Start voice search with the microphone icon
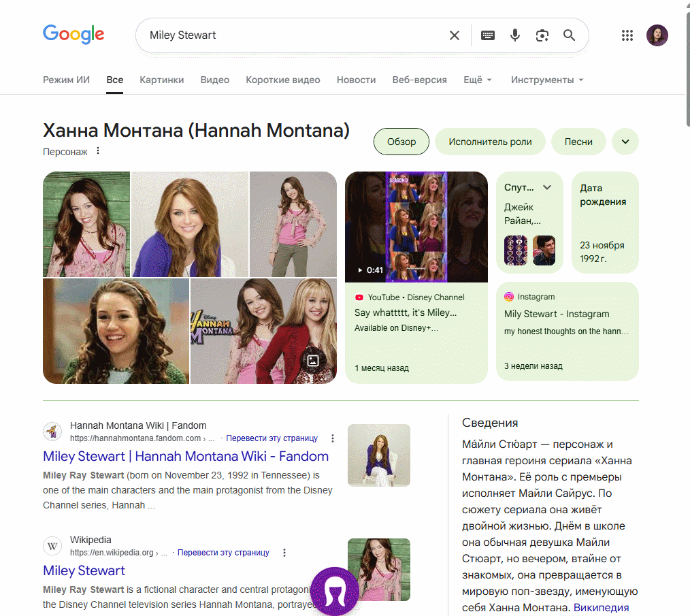Viewport: 690px width, 616px height. click(x=515, y=35)
